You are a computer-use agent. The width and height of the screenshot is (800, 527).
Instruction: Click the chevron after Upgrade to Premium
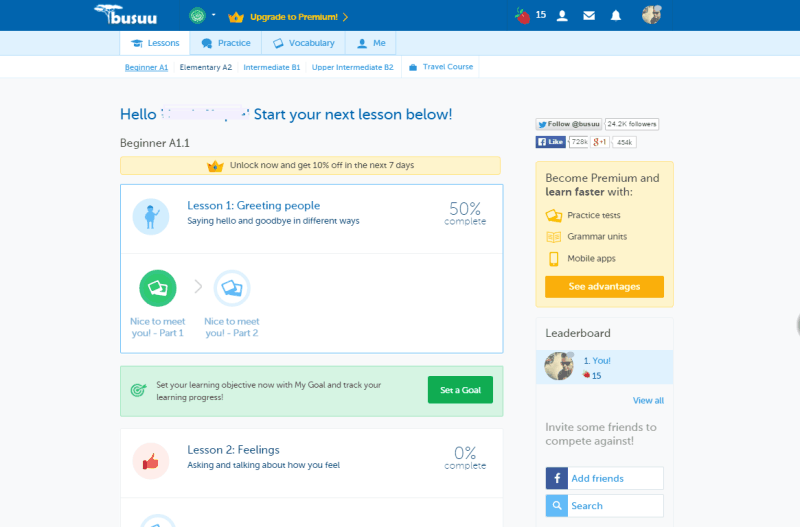pos(345,17)
